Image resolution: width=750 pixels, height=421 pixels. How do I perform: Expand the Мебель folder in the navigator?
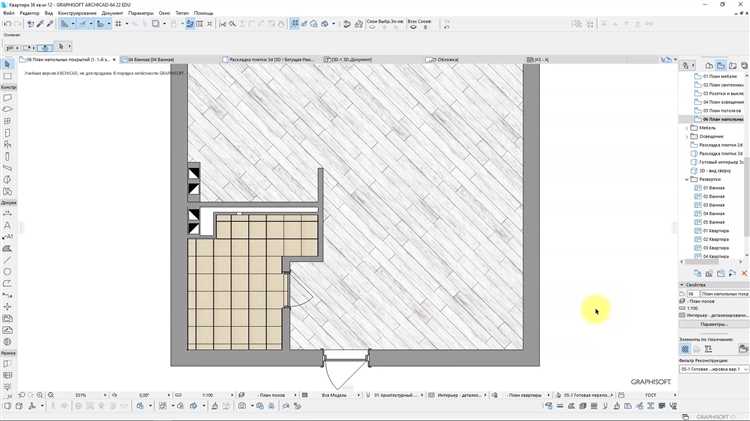pyautogui.click(x=687, y=128)
